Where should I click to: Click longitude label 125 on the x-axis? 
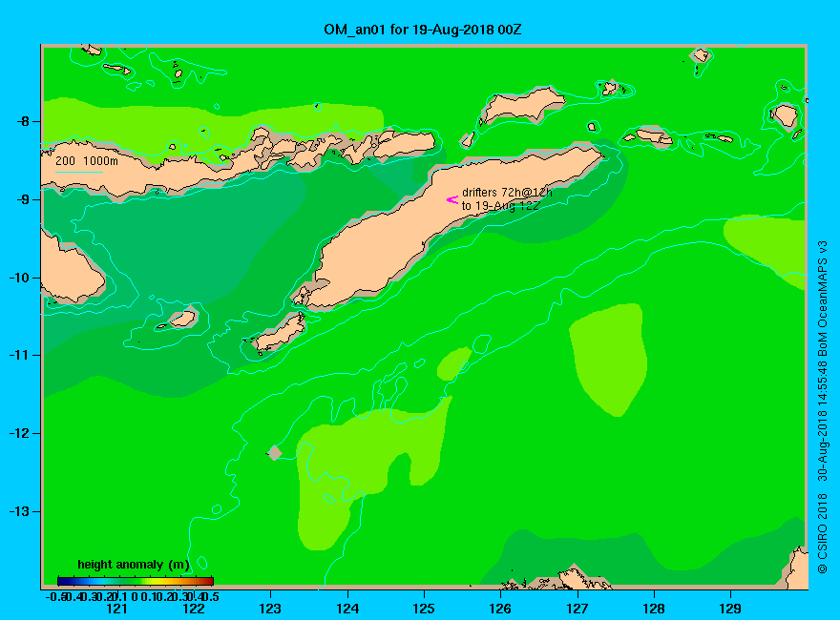click(x=424, y=609)
